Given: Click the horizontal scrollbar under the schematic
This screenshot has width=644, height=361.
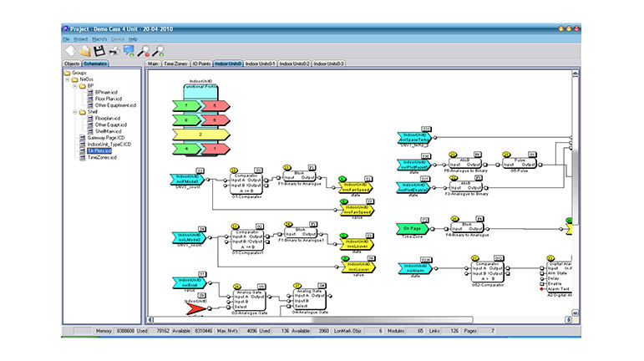Looking at the screenshot, I should [x=334, y=320].
